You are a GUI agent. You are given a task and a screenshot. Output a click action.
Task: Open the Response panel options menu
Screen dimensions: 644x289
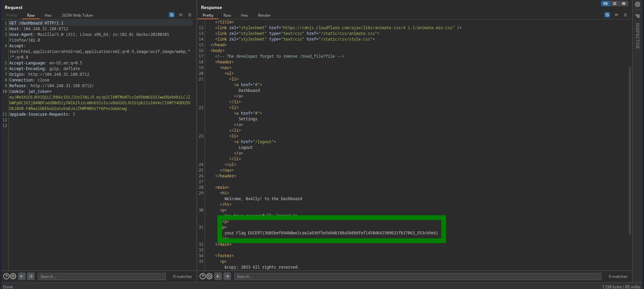point(625,15)
